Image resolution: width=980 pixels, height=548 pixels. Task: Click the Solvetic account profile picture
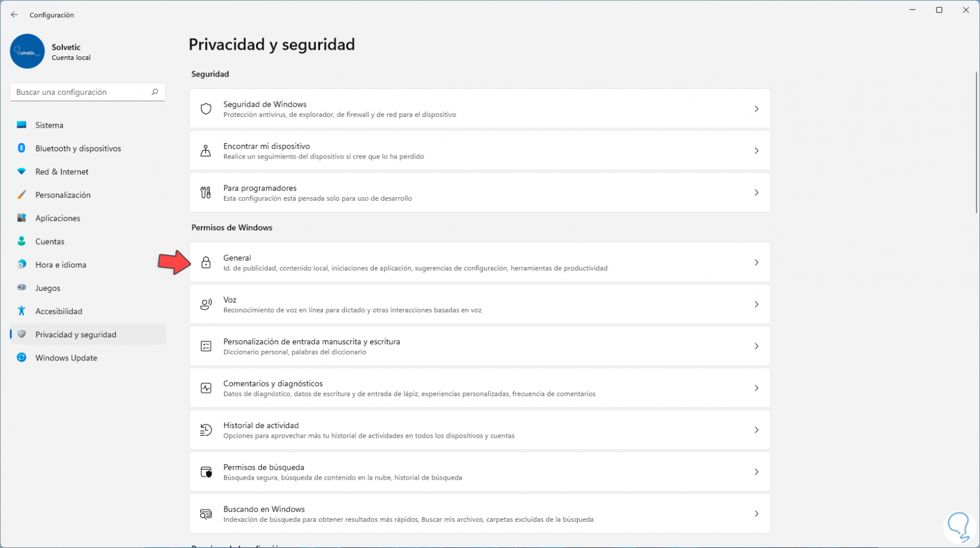click(27, 52)
